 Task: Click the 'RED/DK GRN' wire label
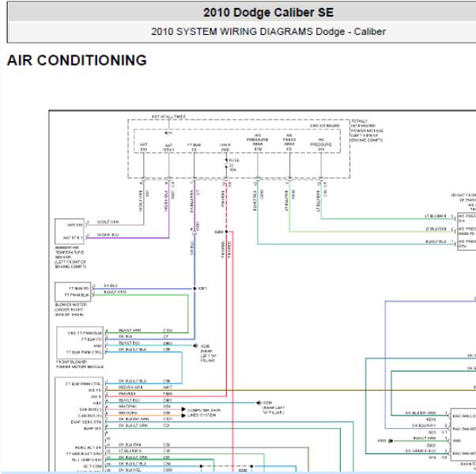tap(130, 388)
